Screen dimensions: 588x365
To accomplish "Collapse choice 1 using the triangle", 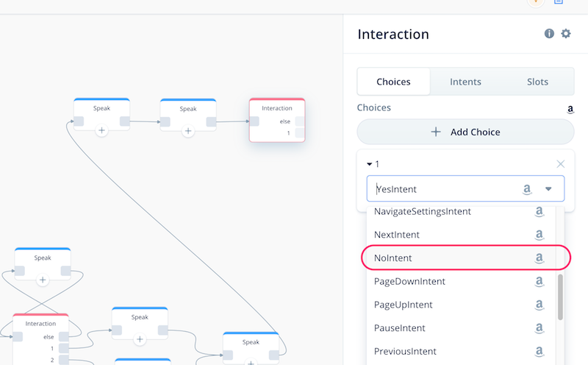I will pos(369,164).
